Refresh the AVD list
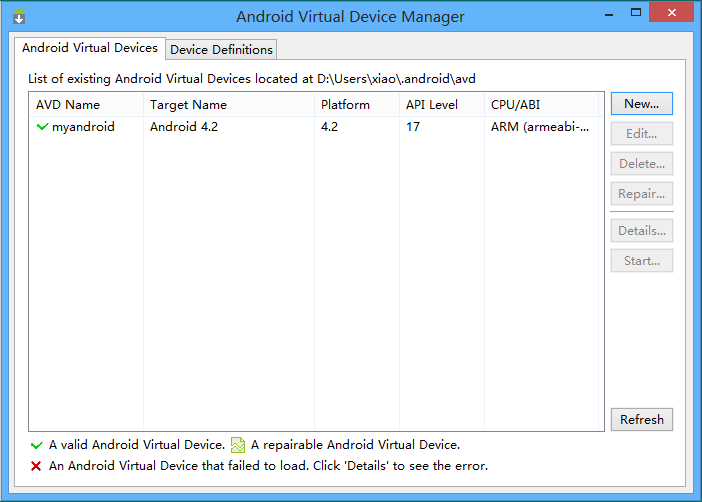The height and width of the screenshot is (502, 702). coord(642,420)
